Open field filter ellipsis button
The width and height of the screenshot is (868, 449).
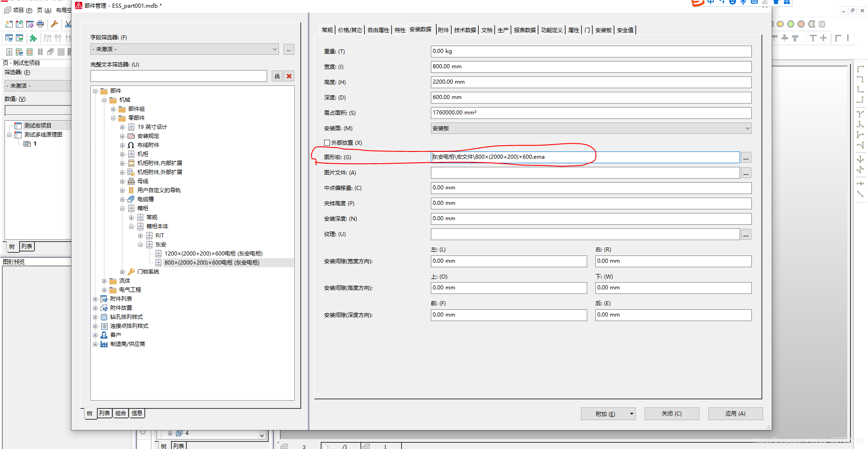(x=289, y=49)
